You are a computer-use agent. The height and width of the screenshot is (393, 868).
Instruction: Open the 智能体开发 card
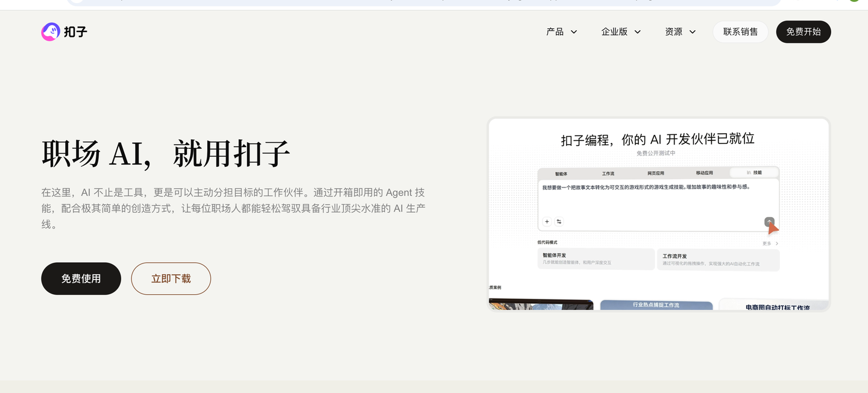pos(596,259)
